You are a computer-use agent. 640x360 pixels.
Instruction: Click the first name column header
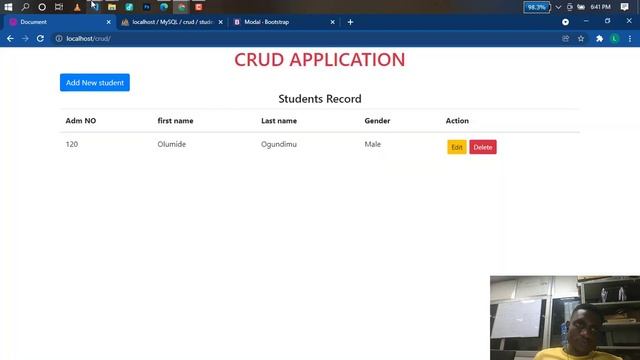pyautogui.click(x=176, y=121)
